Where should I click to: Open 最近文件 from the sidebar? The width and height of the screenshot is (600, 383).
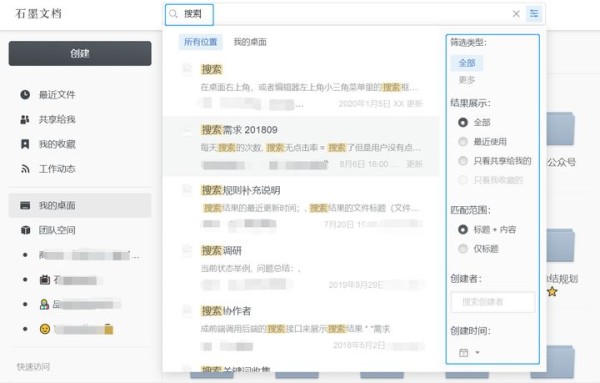(x=57, y=95)
